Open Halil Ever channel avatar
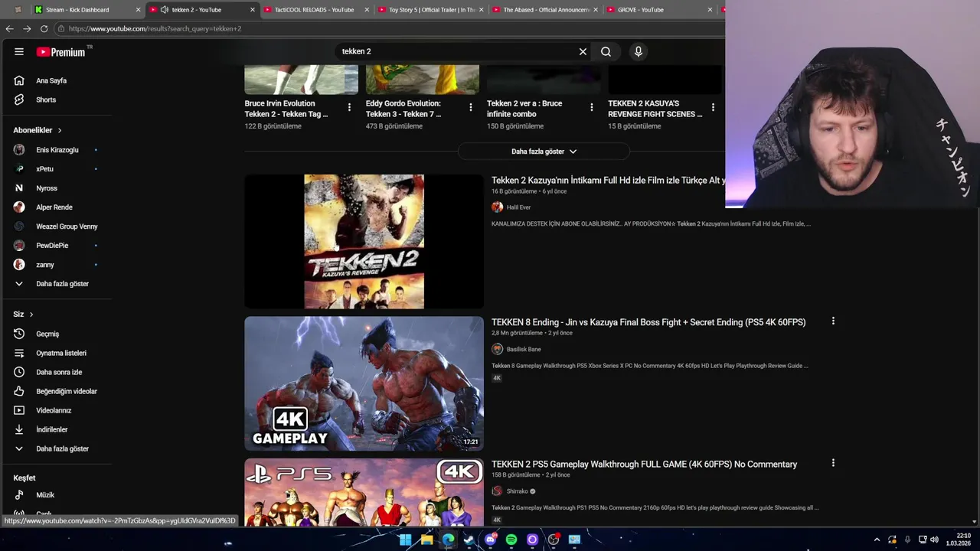The image size is (980, 551). pos(497,207)
